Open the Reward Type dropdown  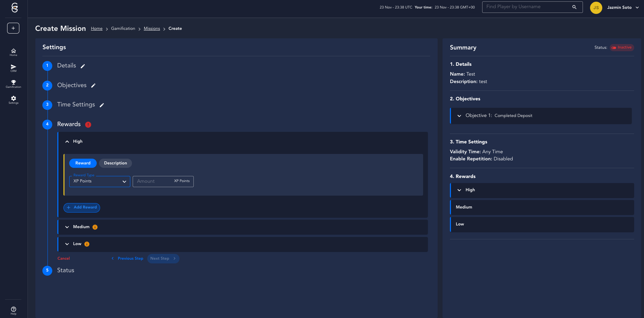99,181
